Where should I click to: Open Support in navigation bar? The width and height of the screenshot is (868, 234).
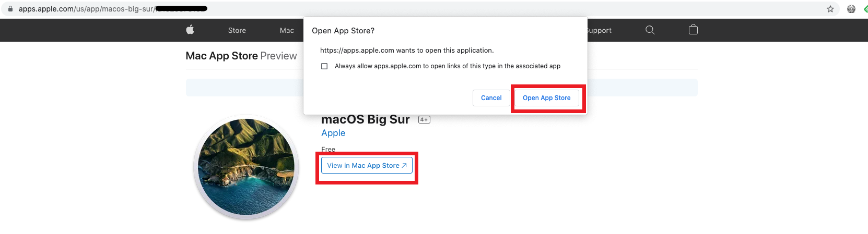[x=599, y=30]
